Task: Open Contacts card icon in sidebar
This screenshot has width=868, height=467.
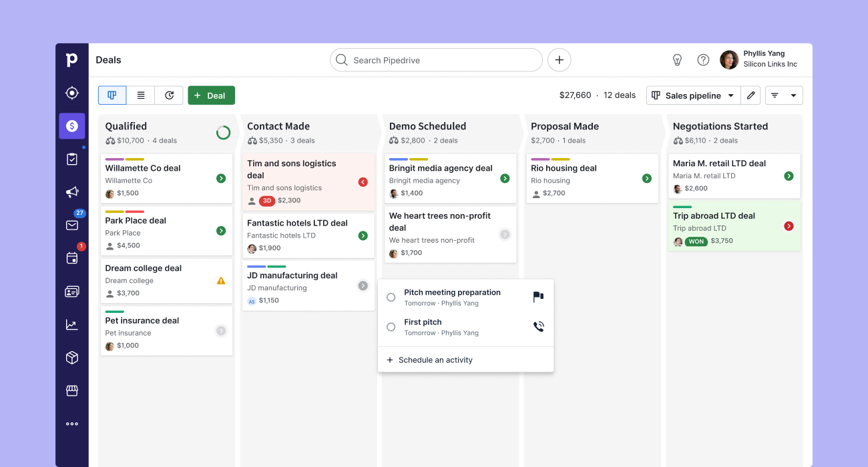Action: point(72,292)
